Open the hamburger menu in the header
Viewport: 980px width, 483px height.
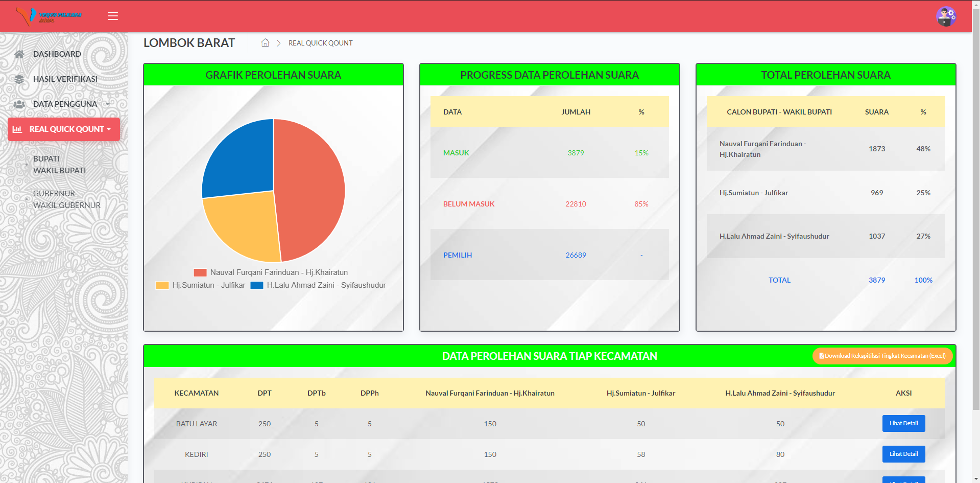113,16
